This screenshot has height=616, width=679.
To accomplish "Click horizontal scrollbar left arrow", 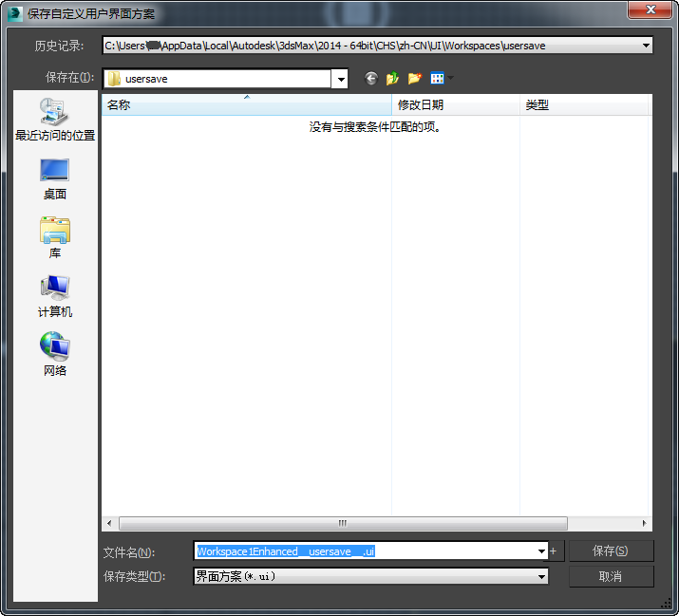I will coord(109,523).
